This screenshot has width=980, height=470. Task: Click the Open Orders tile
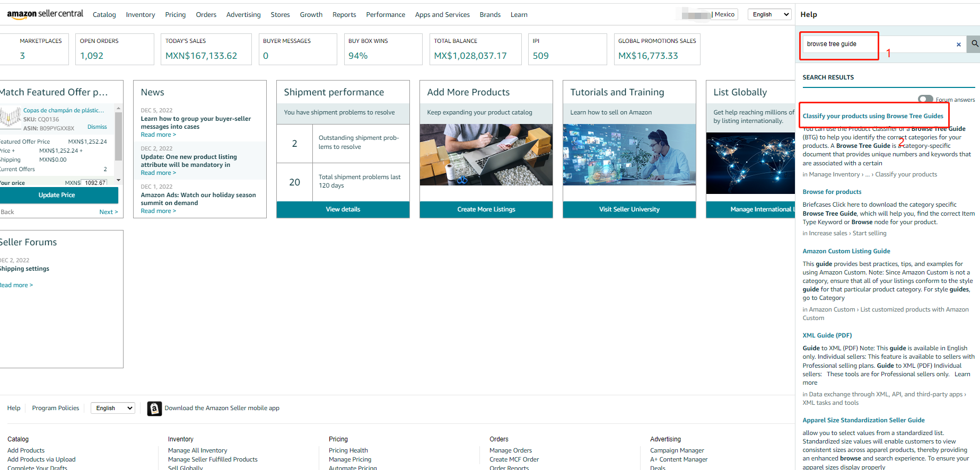(x=115, y=49)
